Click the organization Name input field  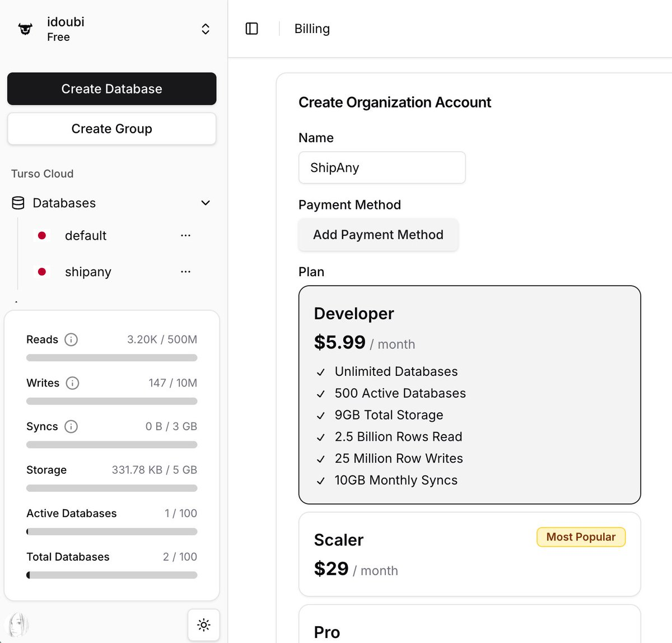click(382, 167)
